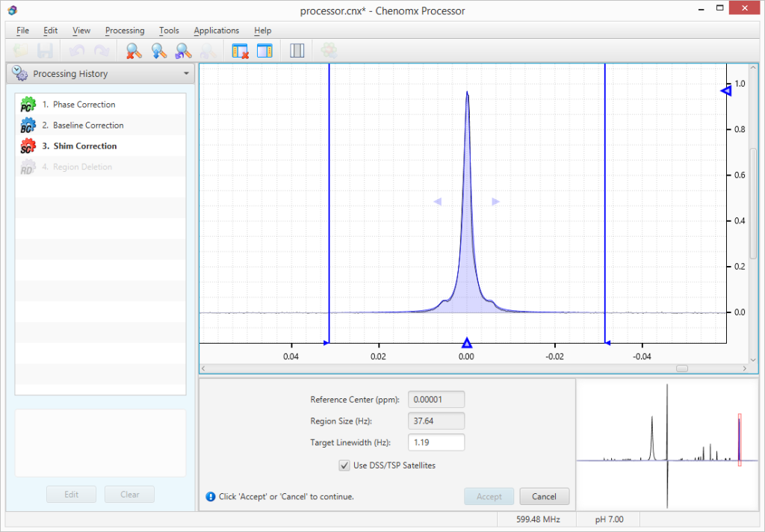
Task: Click magnifier icon with blue down arrow
Action: [158, 51]
